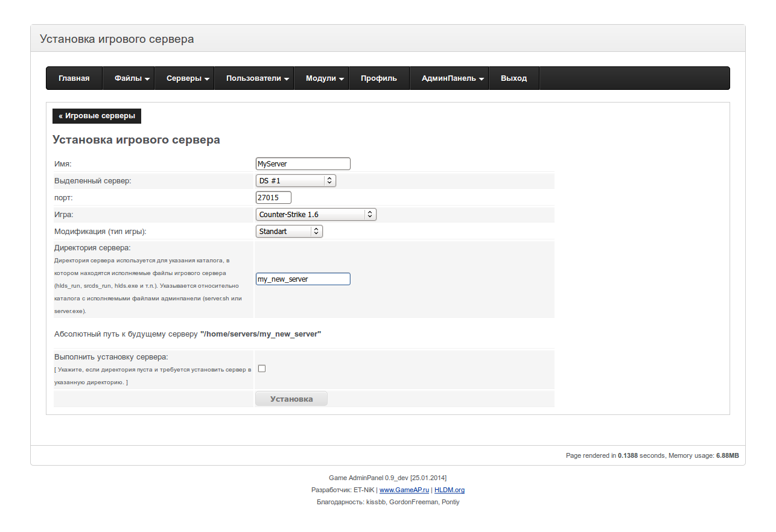Click Выход to log out
The image size is (776, 532).
514,78
